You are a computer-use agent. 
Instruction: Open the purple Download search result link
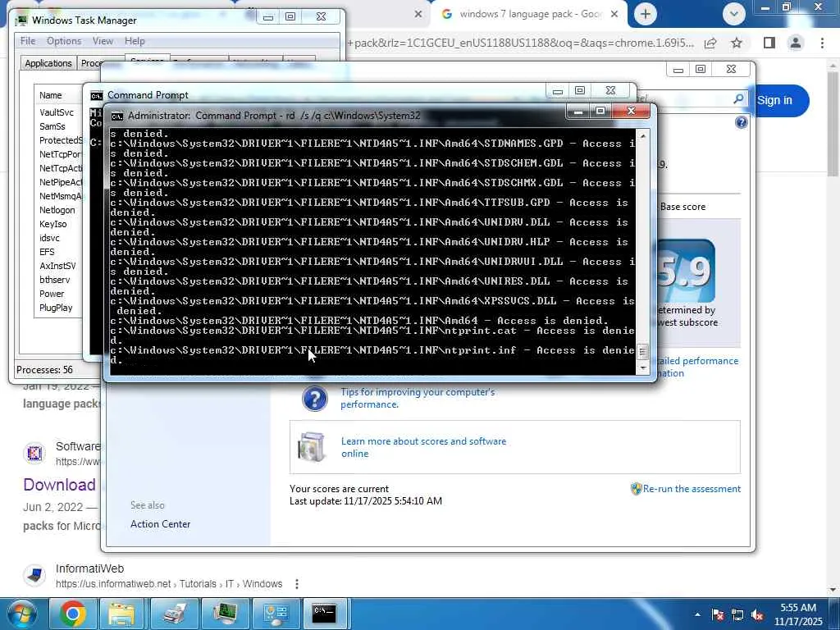(x=59, y=485)
